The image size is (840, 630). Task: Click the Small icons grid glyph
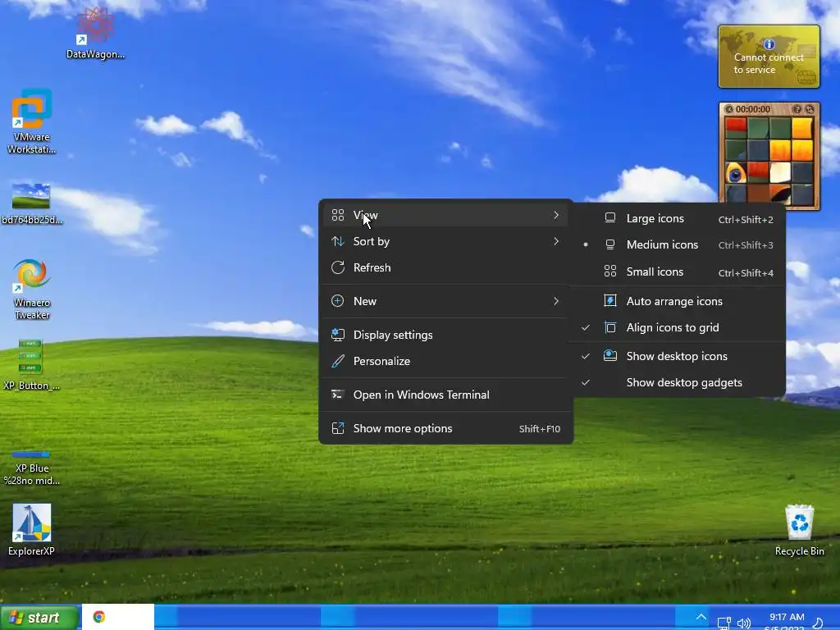pos(610,271)
